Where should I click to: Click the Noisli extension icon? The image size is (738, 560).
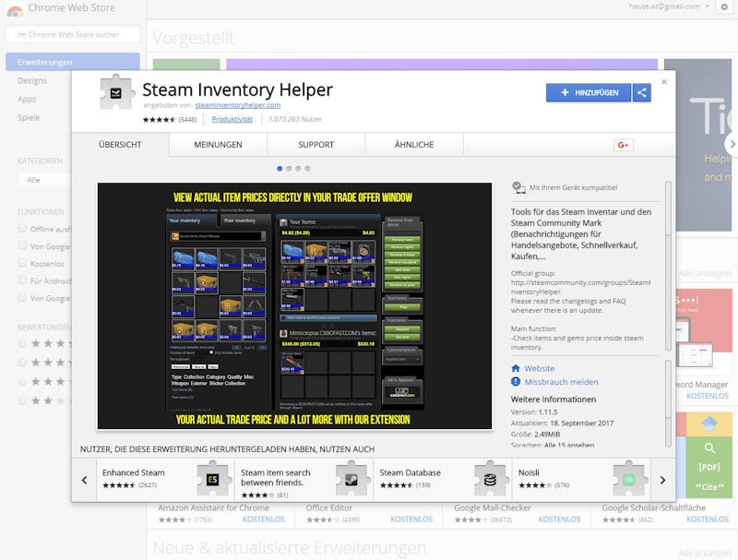[631, 479]
